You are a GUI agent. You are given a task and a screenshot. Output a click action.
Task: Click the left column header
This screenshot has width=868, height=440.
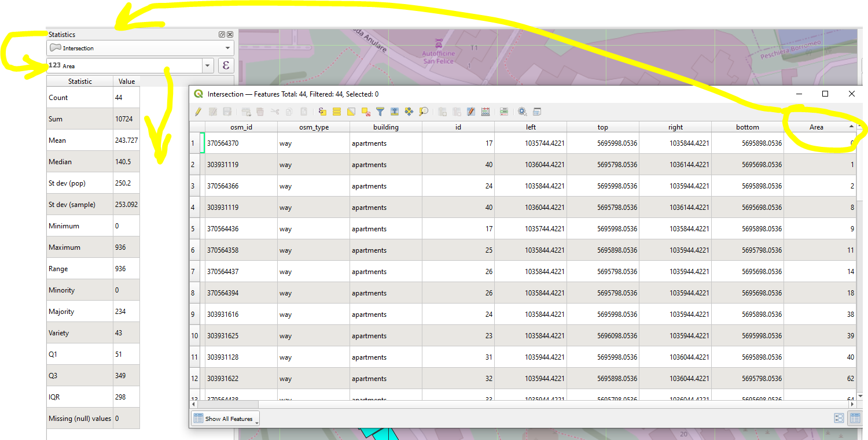(531, 127)
